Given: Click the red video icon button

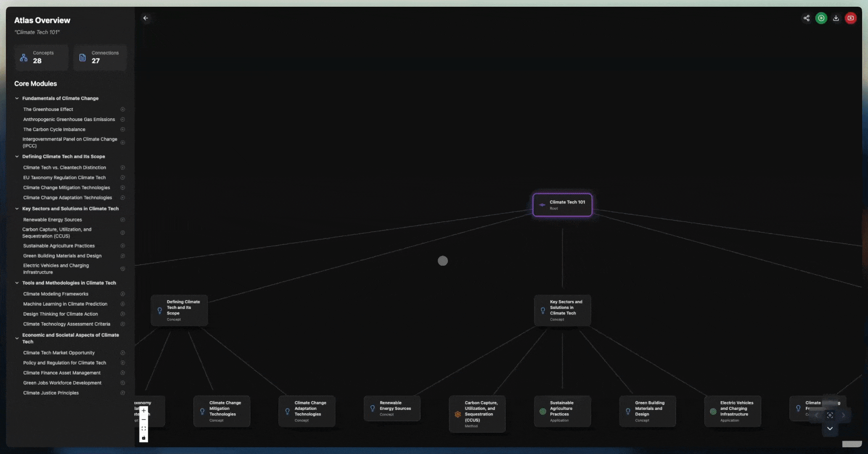Looking at the screenshot, I should pyautogui.click(x=850, y=18).
